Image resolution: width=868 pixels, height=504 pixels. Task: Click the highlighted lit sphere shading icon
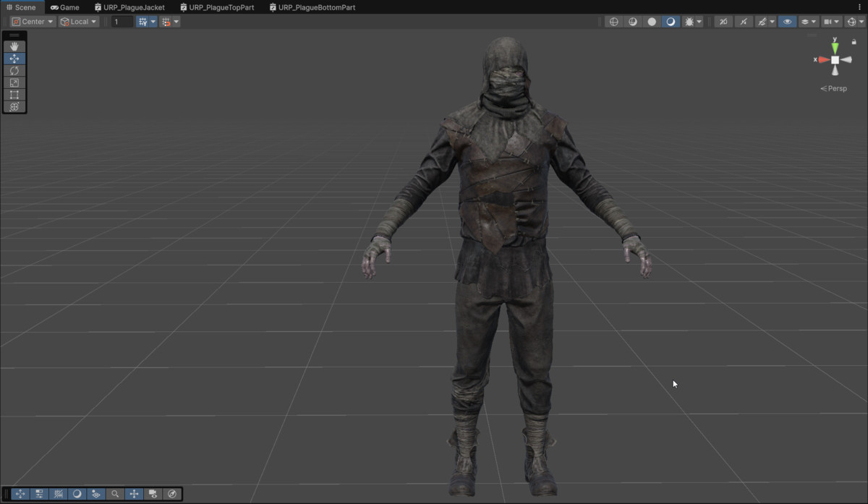(x=671, y=22)
